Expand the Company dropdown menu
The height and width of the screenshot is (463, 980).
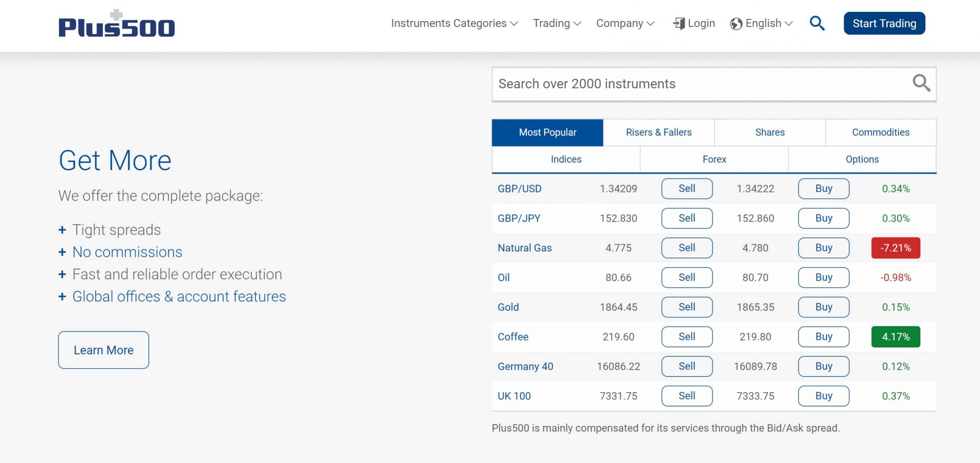[625, 23]
